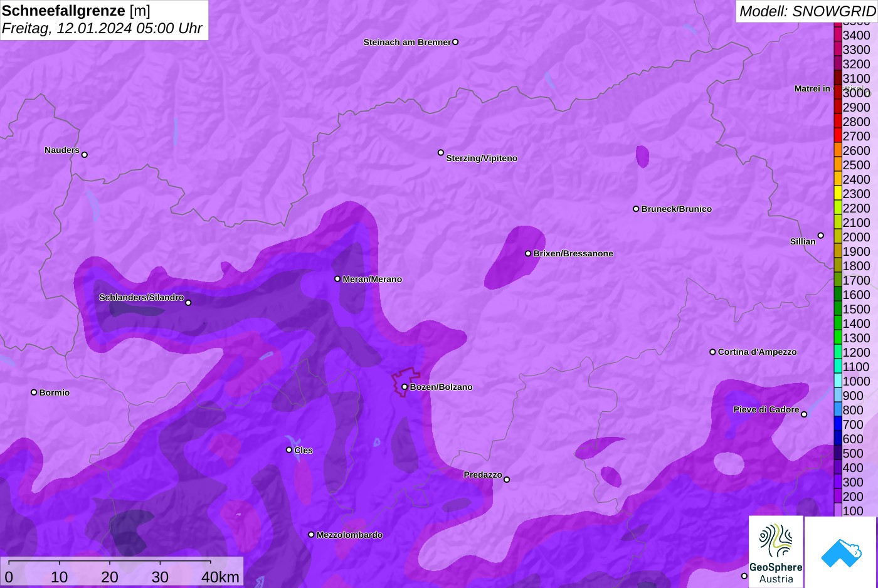Click the red Bozen municipality outline

coord(406,381)
